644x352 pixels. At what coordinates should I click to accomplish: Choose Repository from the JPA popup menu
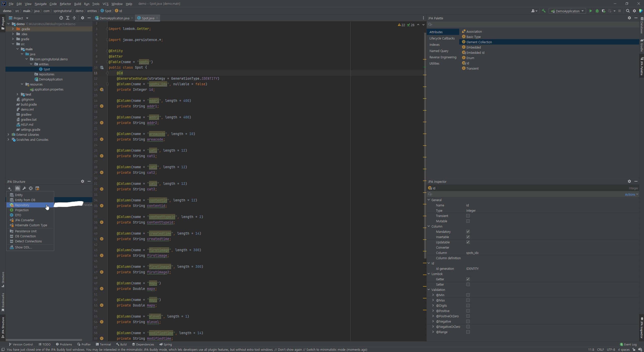[x=22, y=205]
